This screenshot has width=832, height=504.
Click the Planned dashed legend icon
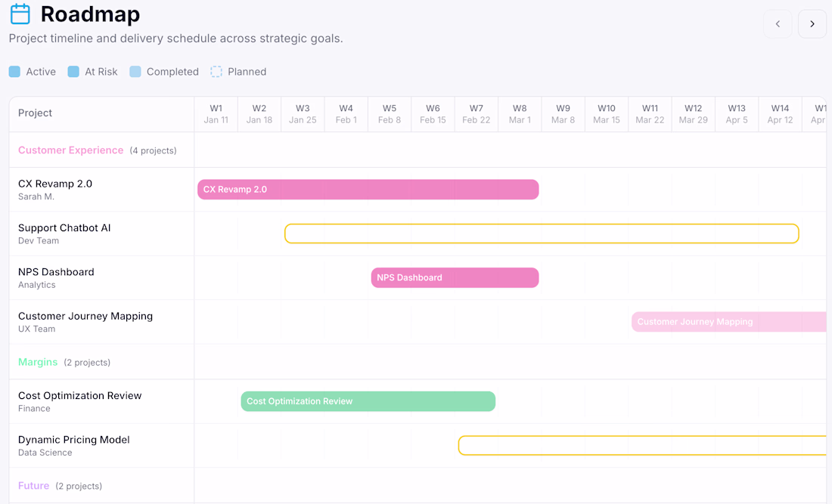point(216,72)
